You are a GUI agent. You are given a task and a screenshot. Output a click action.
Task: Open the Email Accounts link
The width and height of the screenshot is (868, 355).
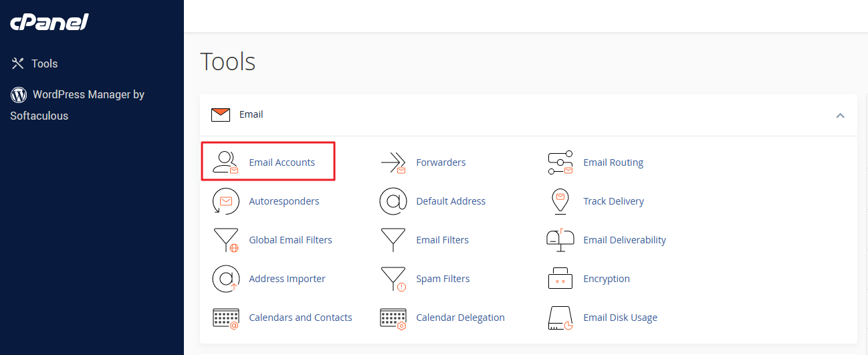282,162
